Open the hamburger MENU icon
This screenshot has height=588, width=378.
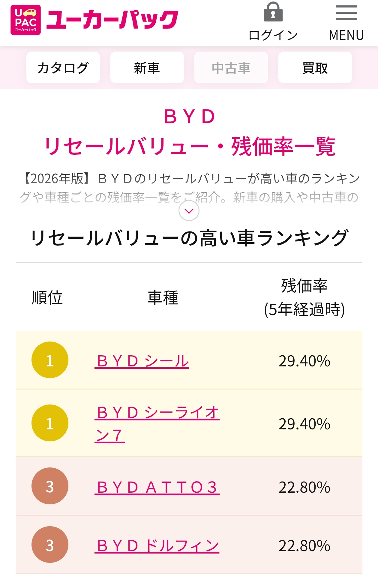pos(346,13)
